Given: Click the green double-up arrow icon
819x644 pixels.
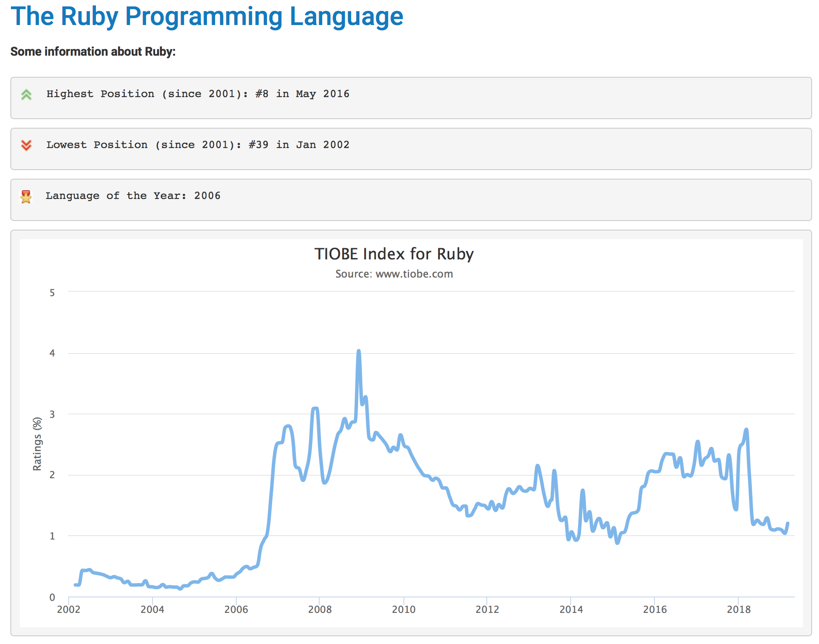Looking at the screenshot, I should 26,95.
